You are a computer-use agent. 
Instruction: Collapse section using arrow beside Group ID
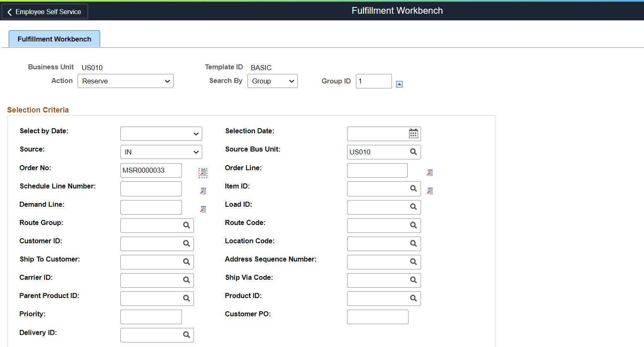click(399, 84)
